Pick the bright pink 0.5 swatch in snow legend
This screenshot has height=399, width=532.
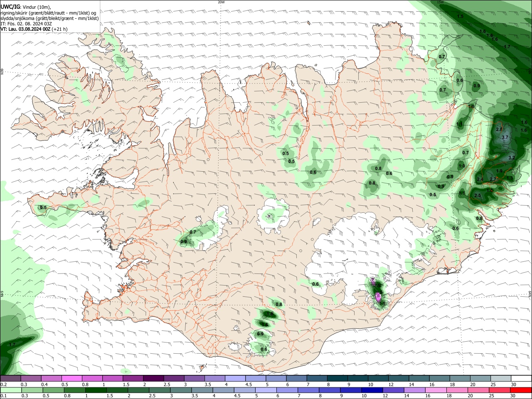coord(71,378)
